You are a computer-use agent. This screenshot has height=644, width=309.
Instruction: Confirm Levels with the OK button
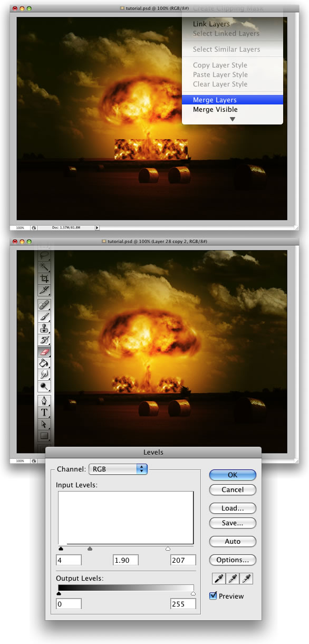pyautogui.click(x=233, y=475)
